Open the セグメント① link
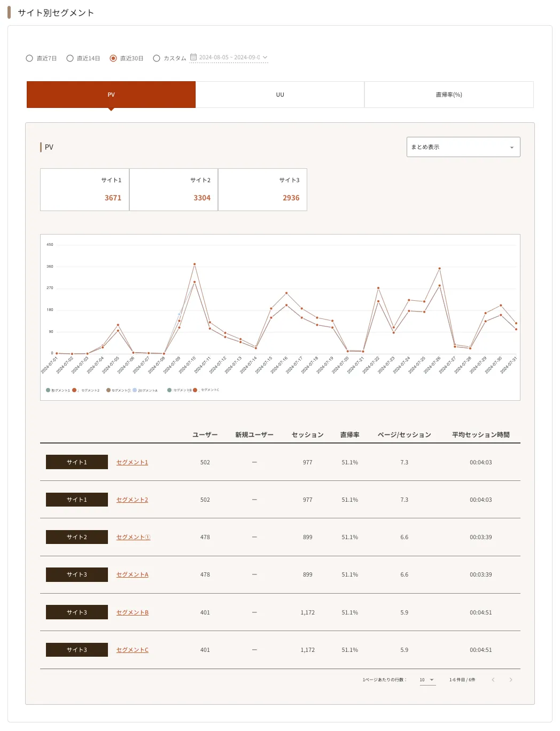The image size is (560, 731). click(x=134, y=537)
